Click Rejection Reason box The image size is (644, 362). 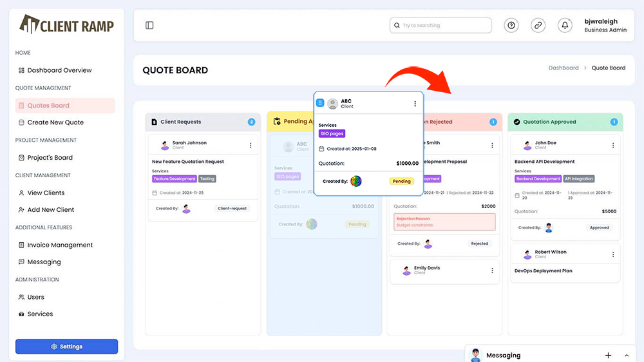444,222
